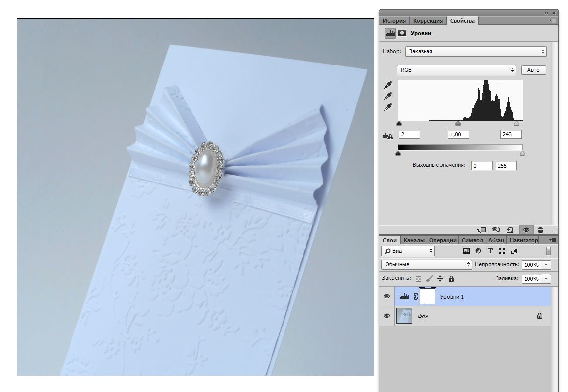Select the white point eyedropper in Levels
Screen dimensions: 568x392
pos(388,108)
